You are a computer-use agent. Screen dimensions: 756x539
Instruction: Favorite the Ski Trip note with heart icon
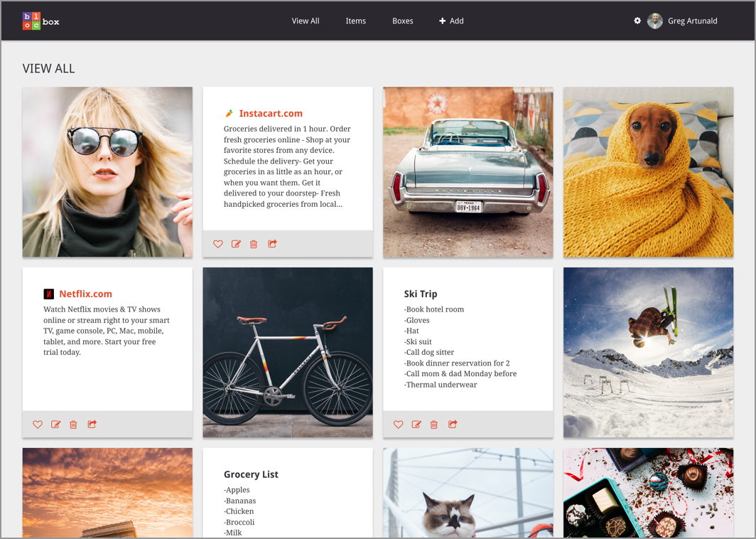pyautogui.click(x=398, y=424)
